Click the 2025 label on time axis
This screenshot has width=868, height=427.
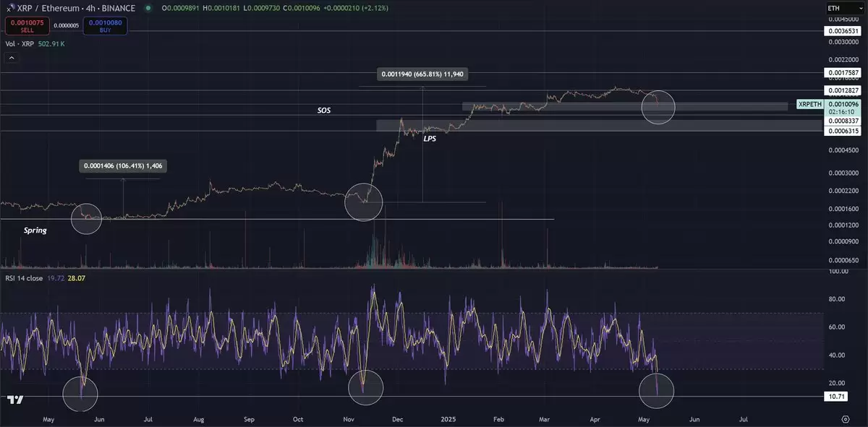coord(448,419)
